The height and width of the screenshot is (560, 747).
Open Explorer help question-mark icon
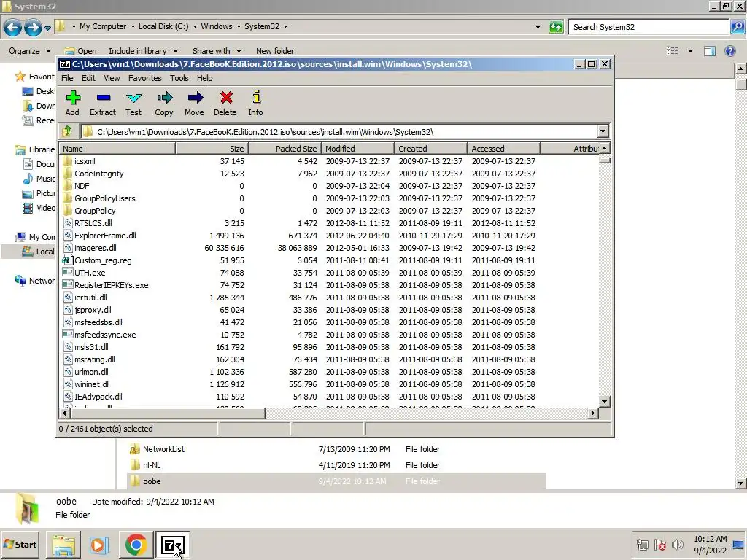[x=729, y=51]
